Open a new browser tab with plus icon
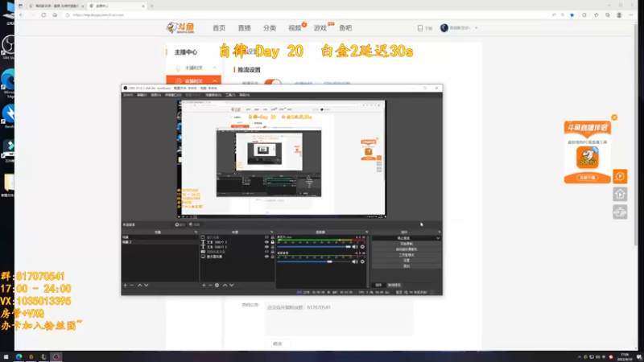Viewport: 644px width, 362px height. (x=151, y=6)
